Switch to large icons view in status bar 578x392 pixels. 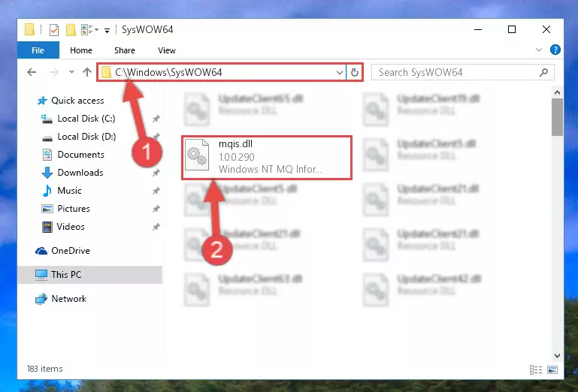pos(552,369)
